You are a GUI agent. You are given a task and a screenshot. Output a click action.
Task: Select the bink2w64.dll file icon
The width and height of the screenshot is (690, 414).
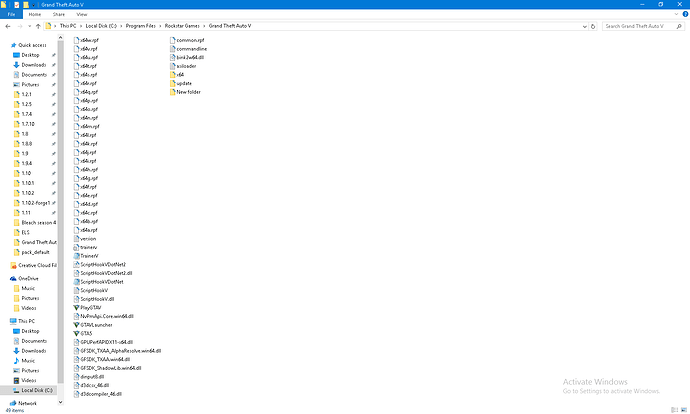pos(172,57)
